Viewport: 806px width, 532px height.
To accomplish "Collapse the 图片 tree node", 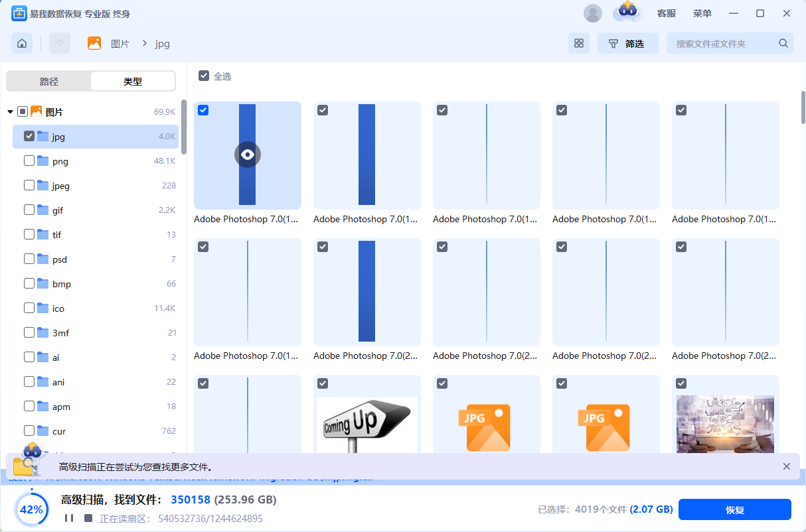I will [x=11, y=112].
